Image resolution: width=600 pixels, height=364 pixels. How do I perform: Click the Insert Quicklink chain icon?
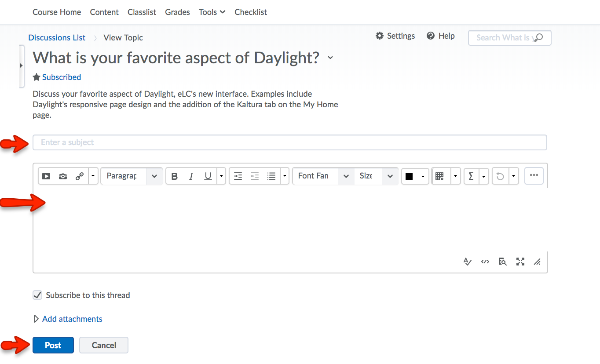point(80,176)
